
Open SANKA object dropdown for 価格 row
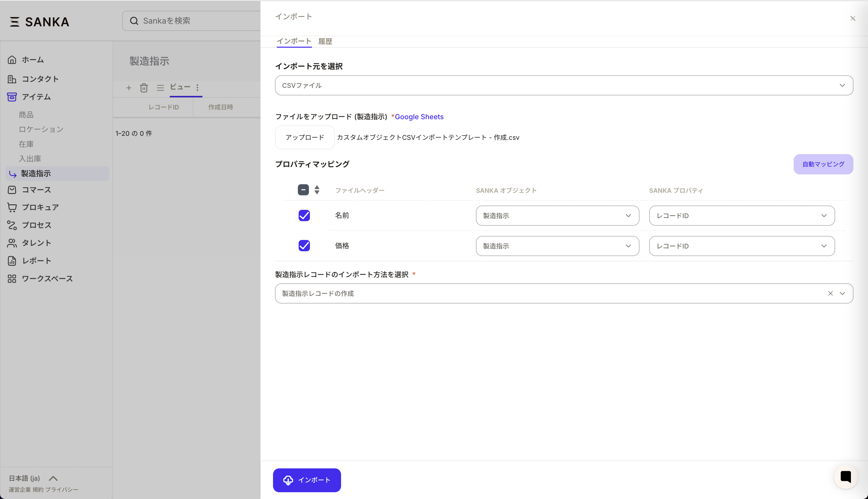pos(557,246)
